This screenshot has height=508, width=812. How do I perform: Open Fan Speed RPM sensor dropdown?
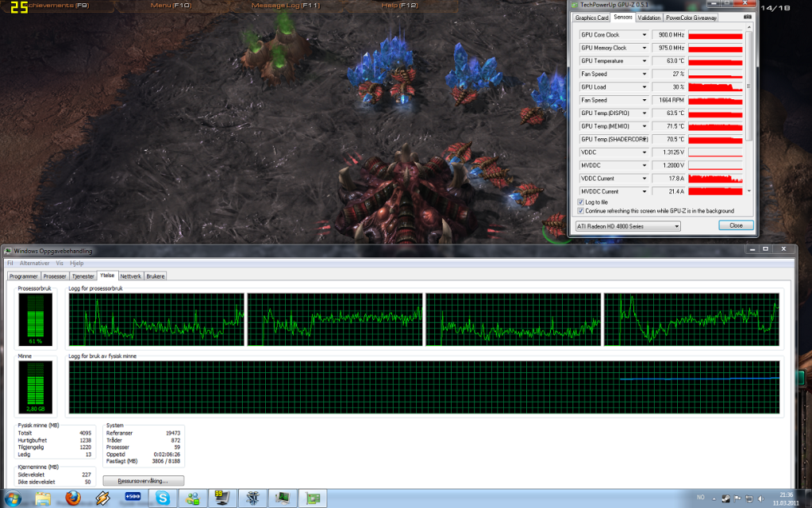(645, 100)
